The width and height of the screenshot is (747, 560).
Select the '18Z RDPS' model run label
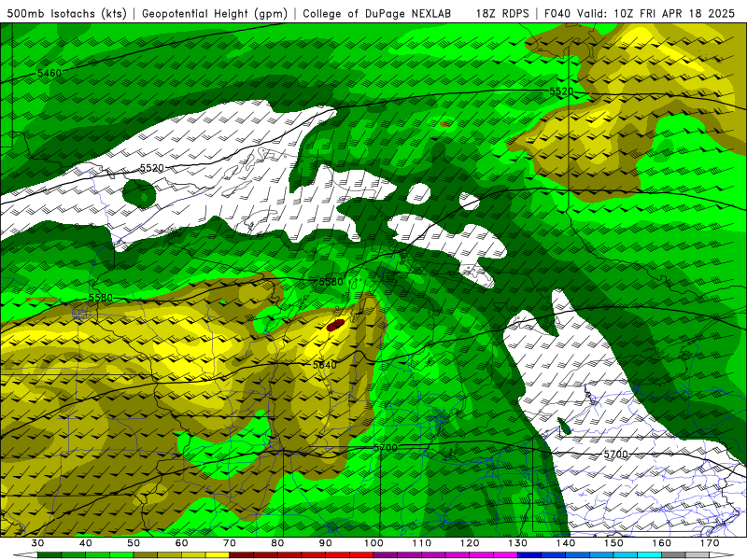pos(502,13)
